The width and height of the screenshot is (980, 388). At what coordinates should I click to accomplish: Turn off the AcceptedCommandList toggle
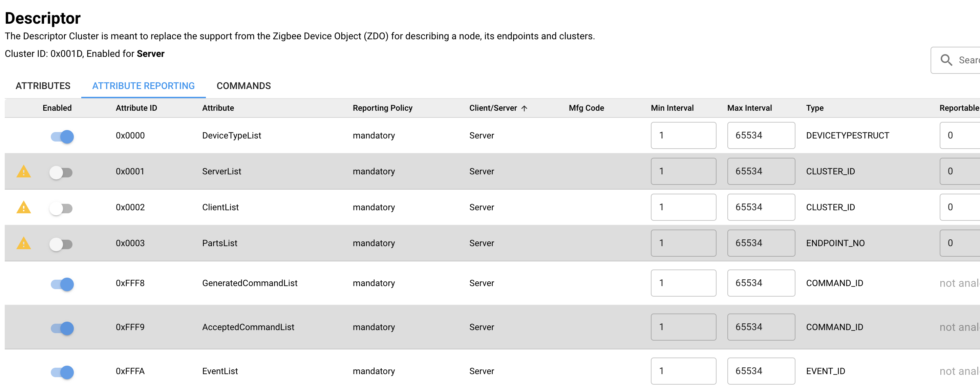tap(62, 328)
